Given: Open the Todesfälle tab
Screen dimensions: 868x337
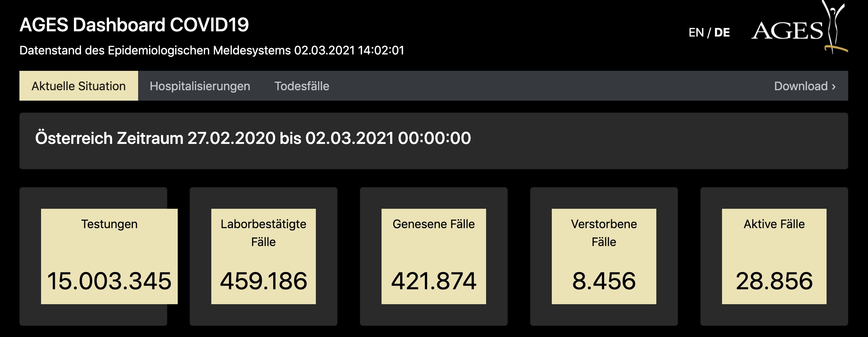Looking at the screenshot, I should click(302, 86).
